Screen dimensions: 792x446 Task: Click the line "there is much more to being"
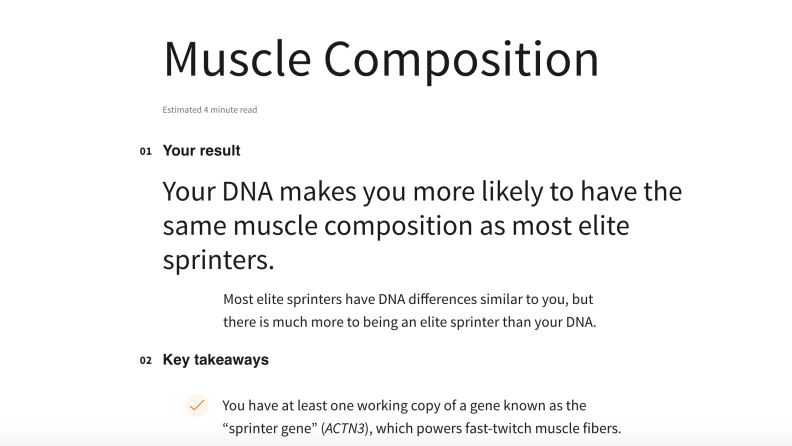410,322
